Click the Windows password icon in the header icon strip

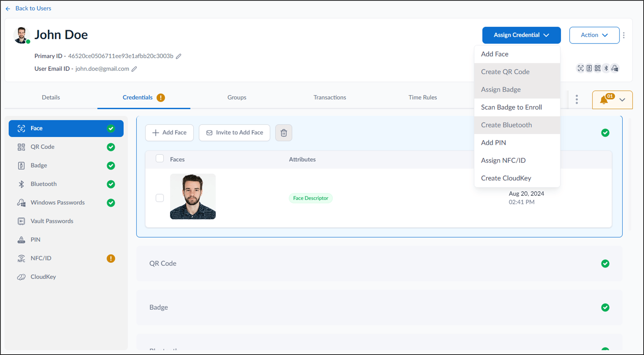tap(615, 68)
